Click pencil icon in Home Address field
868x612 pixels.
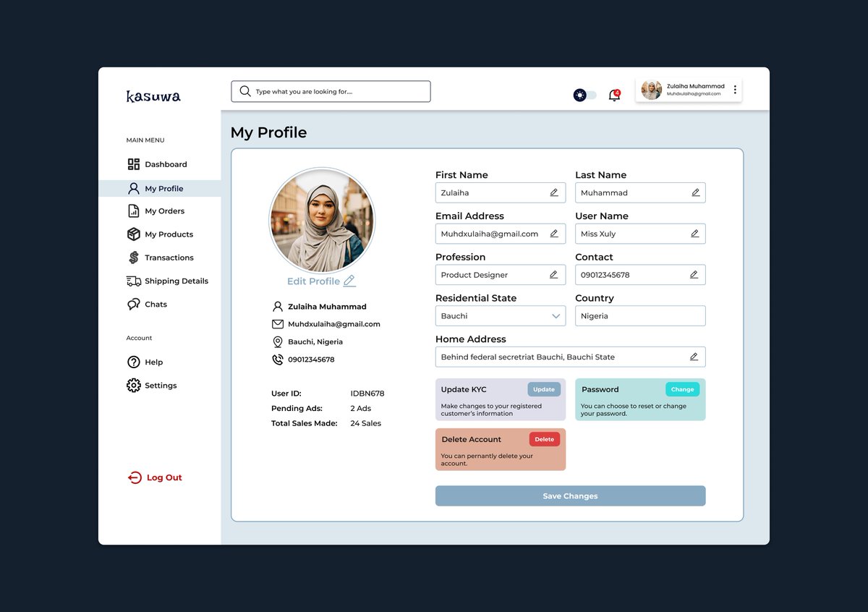694,357
